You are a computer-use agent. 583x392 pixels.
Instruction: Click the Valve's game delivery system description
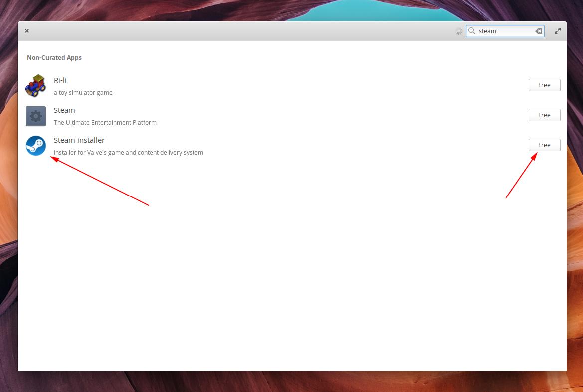[x=128, y=153]
